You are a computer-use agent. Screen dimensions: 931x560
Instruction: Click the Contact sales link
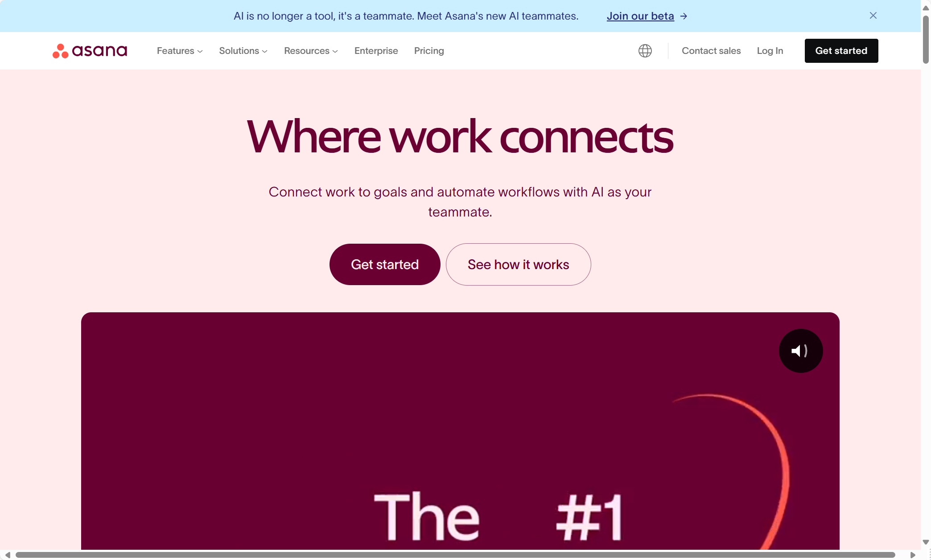click(x=712, y=50)
